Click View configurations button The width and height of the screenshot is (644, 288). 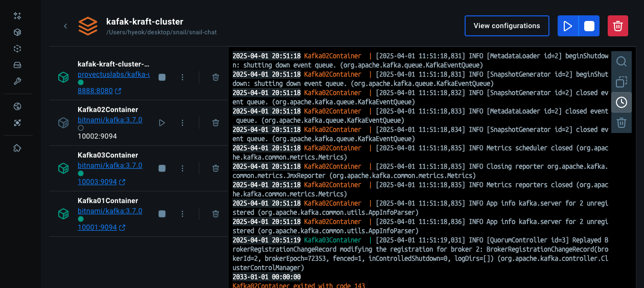pyautogui.click(x=507, y=26)
